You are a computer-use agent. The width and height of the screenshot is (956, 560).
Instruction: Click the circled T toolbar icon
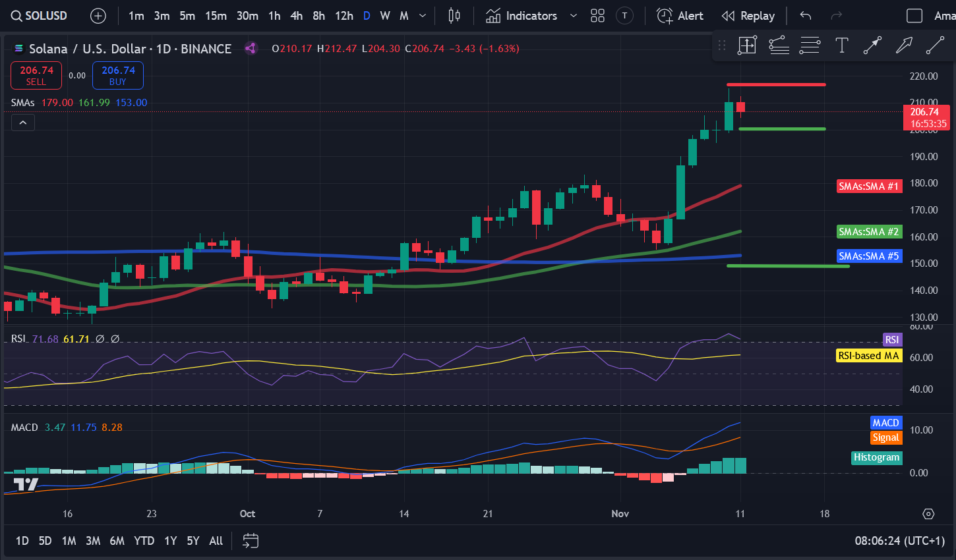click(624, 16)
